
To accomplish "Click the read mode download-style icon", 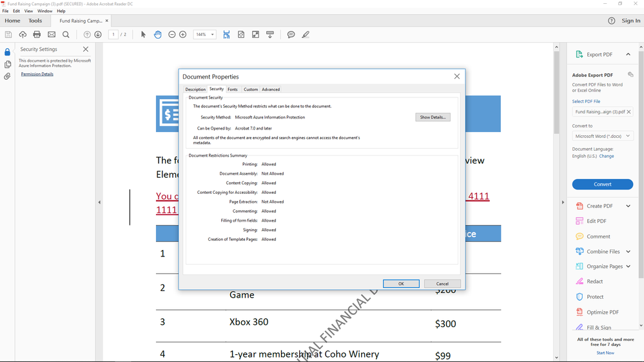I will [x=270, y=35].
